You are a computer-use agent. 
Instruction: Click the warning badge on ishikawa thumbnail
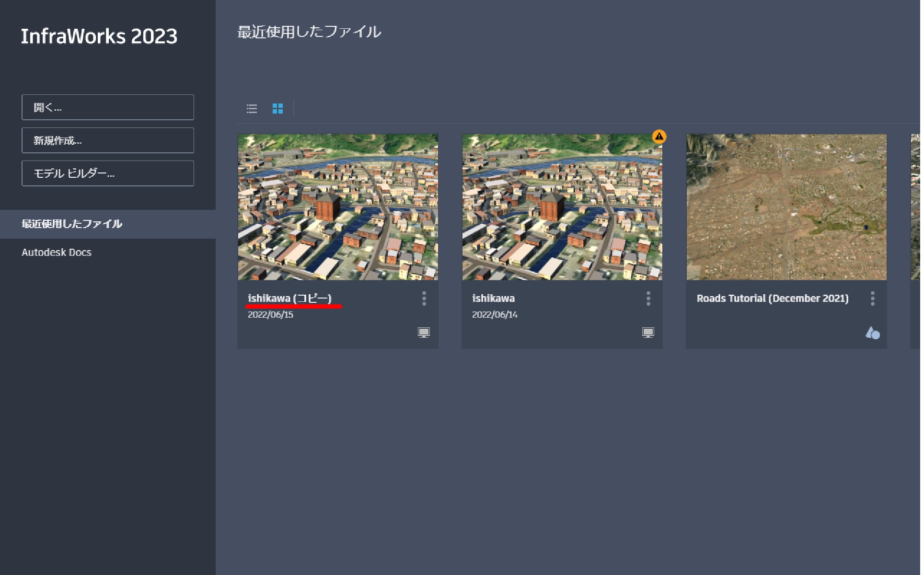point(660,137)
